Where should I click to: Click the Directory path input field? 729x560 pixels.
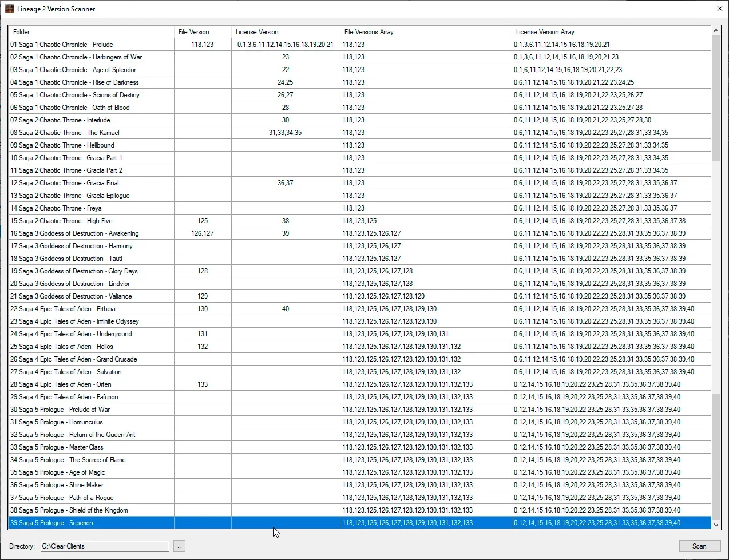[x=105, y=546]
